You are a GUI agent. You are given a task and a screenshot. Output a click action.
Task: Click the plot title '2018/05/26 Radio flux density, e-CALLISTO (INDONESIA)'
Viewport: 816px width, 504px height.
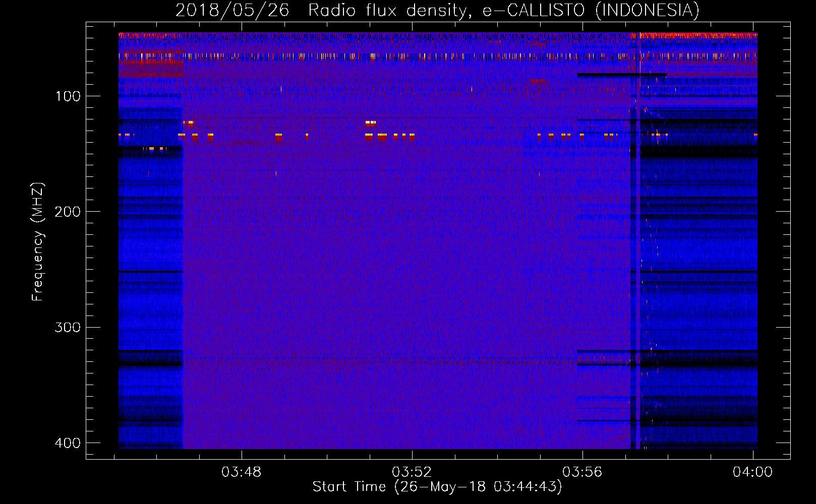point(437,10)
